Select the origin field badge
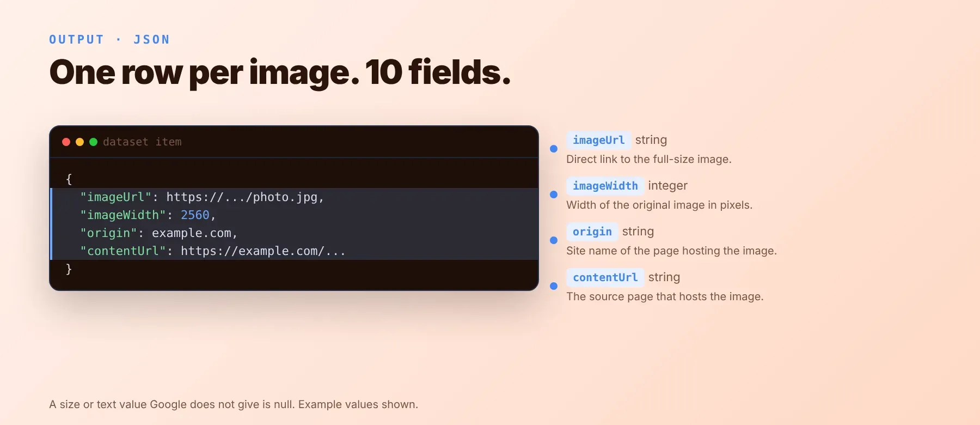Screen dimensions: 980x425 592,232
